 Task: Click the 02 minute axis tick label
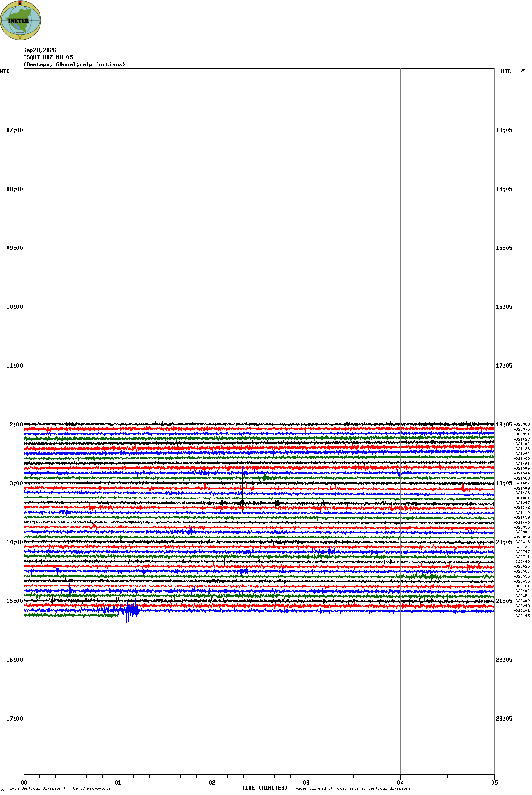point(212,783)
